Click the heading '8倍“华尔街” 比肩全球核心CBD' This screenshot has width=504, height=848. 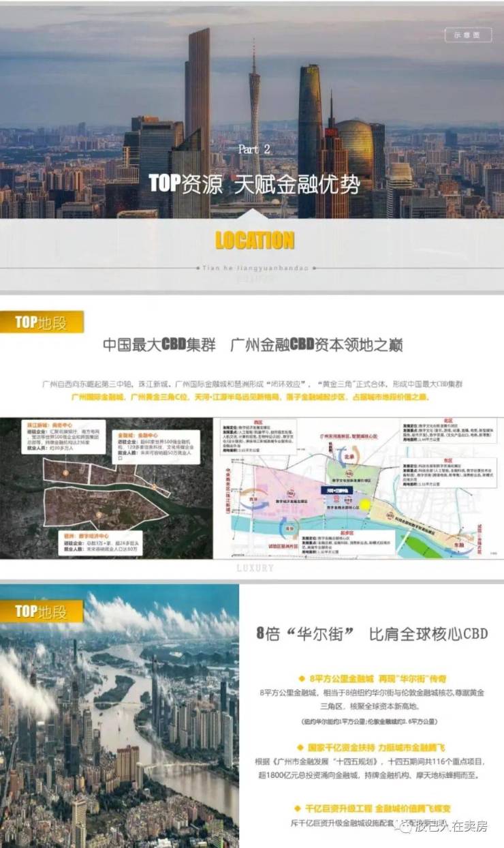(x=372, y=633)
